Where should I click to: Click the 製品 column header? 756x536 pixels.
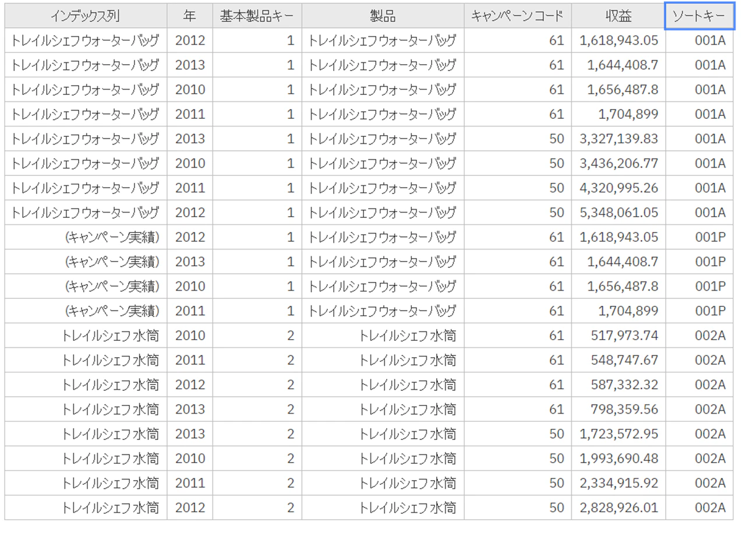383,16
